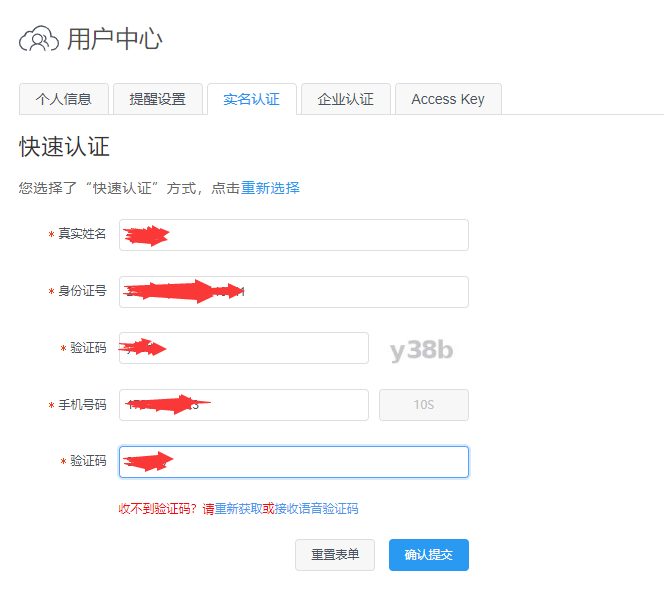Request code via 接收语音验证码 link
The width and height of the screenshot is (664, 602).
[x=316, y=509]
